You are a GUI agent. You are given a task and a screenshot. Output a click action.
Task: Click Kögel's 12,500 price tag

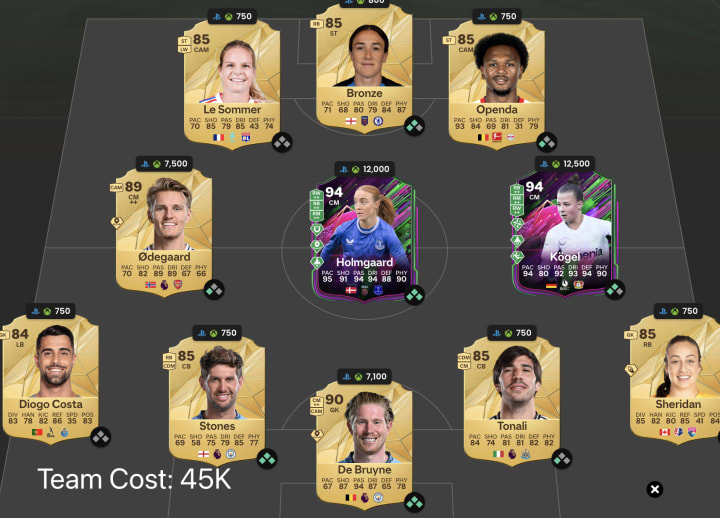click(x=565, y=163)
